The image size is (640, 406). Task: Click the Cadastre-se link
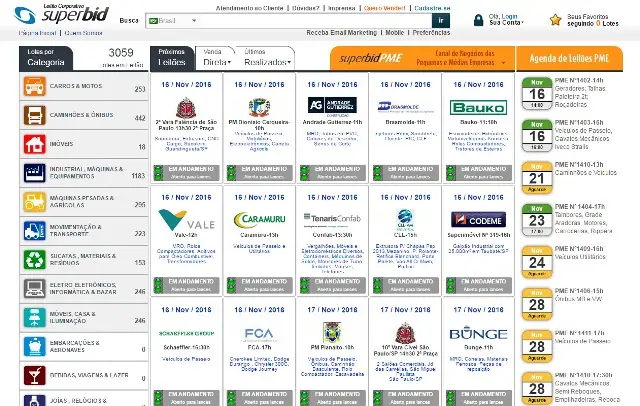[x=432, y=8]
